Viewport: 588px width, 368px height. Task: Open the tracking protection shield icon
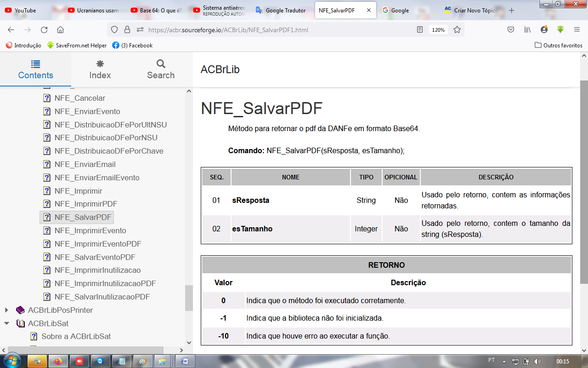(x=115, y=30)
